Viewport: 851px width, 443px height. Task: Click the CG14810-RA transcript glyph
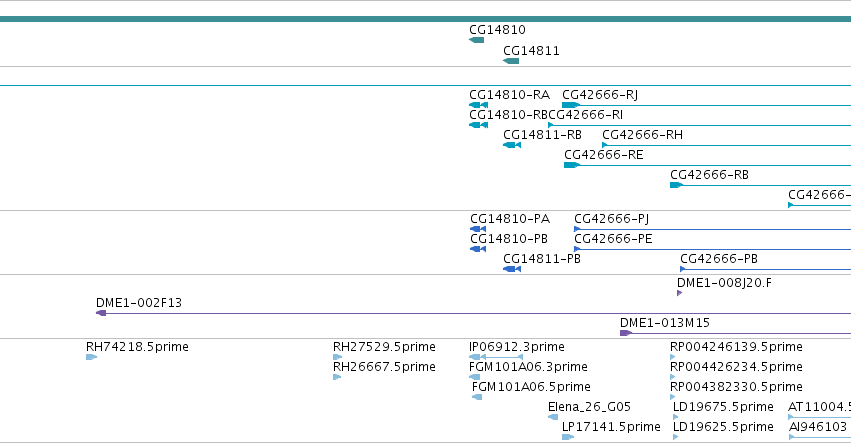pos(479,105)
